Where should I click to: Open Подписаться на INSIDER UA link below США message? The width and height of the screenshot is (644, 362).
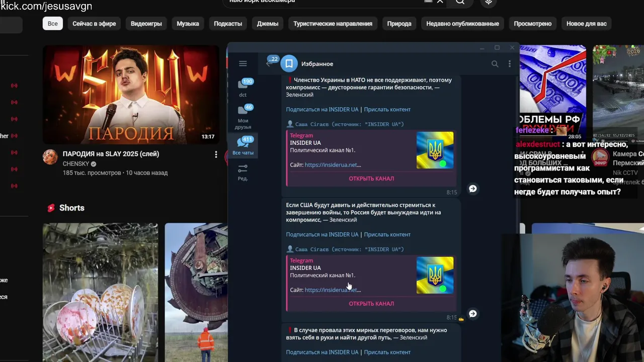coord(322,235)
